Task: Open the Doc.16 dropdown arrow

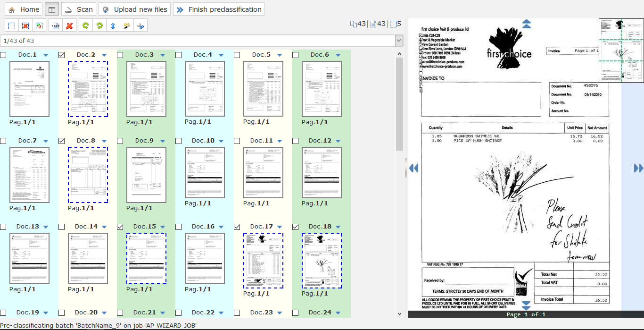Action: [x=221, y=227]
